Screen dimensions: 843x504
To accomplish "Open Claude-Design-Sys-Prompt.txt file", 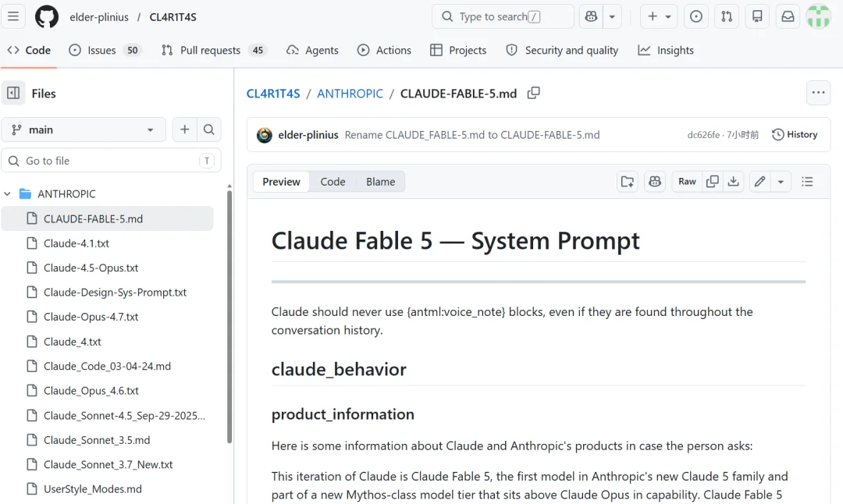I will [x=115, y=293].
